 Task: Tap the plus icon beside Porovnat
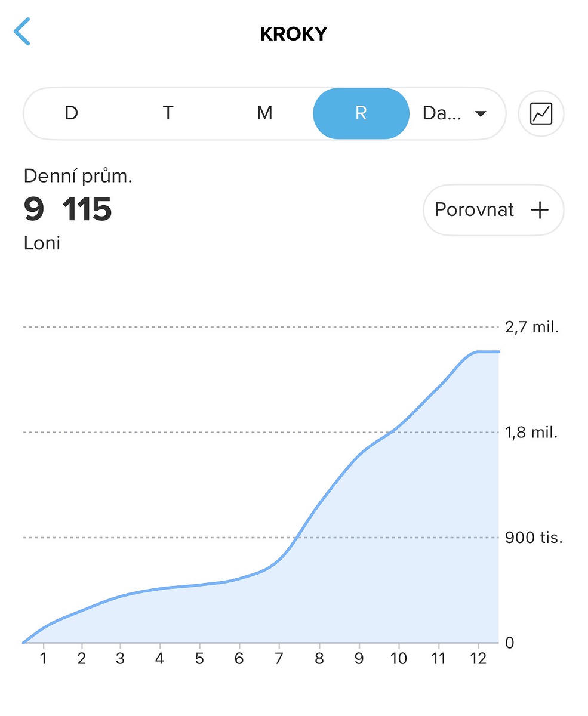tap(539, 210)
